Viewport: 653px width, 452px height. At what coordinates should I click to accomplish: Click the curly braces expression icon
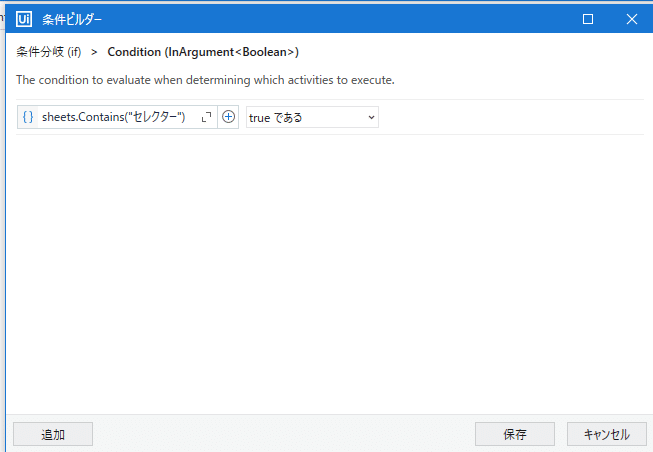click(x=28, y=117)
